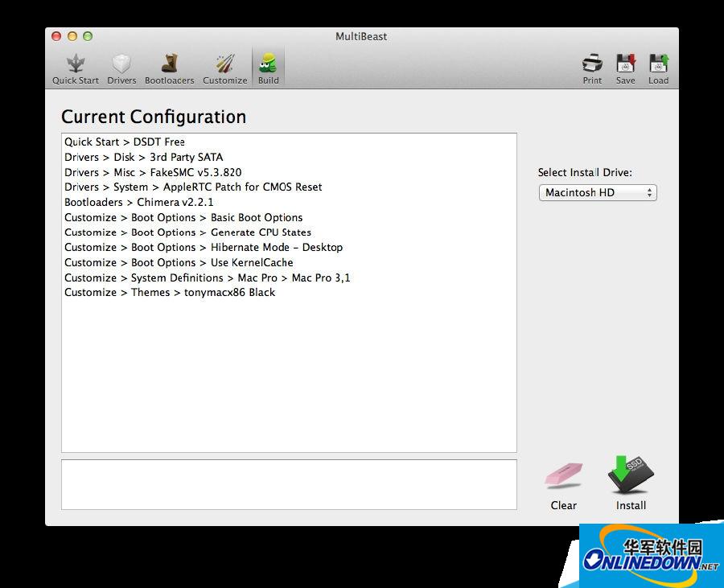This screenshot has width=724, height=588.
Task: Click the AppleRTC Patch for CMOS Reset line
Action: (193, 187)
